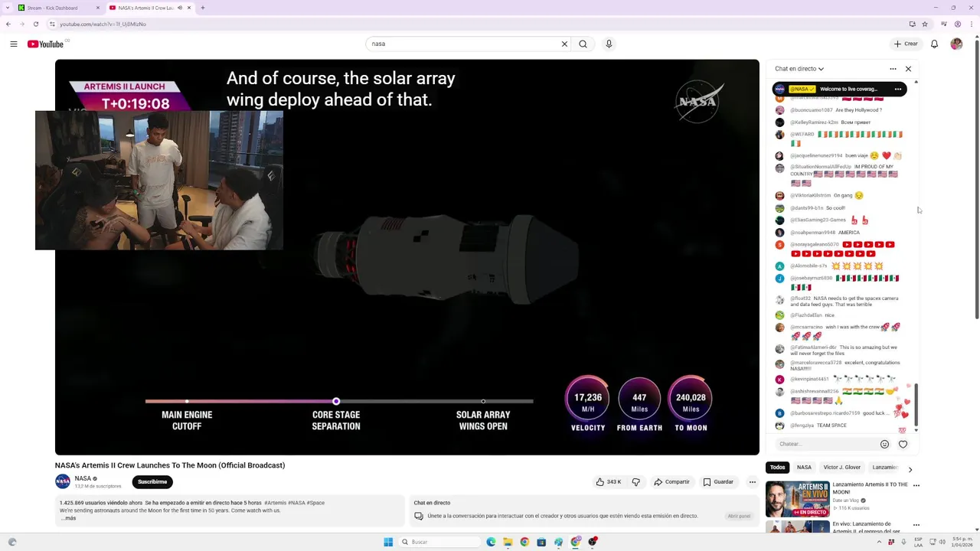The height and width of the screenshot is (551, 980).
Task: Open options on pinned NASA chat message
Action: coord(898,89)
